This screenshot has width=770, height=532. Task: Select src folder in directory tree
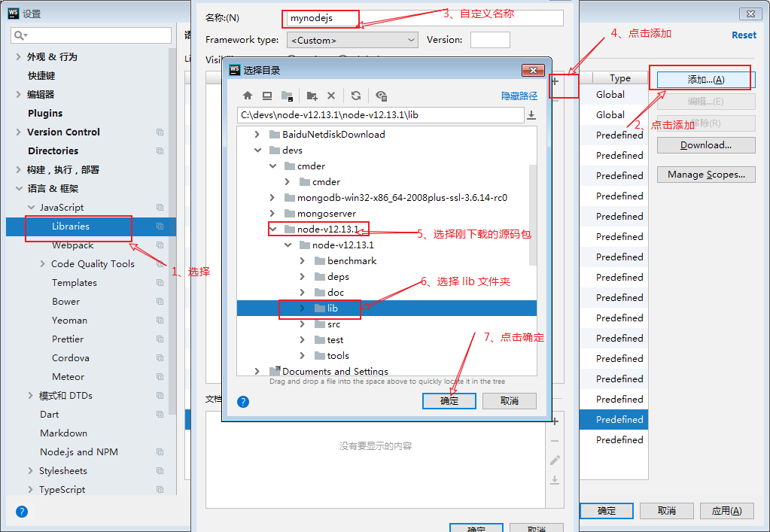(x=334, y=324)
